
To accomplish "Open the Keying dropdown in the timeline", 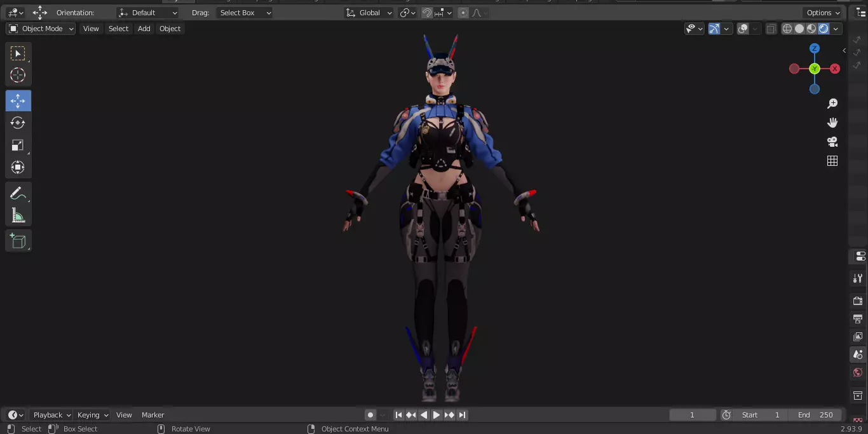I will pyautogui.click(x=93, y=415).
